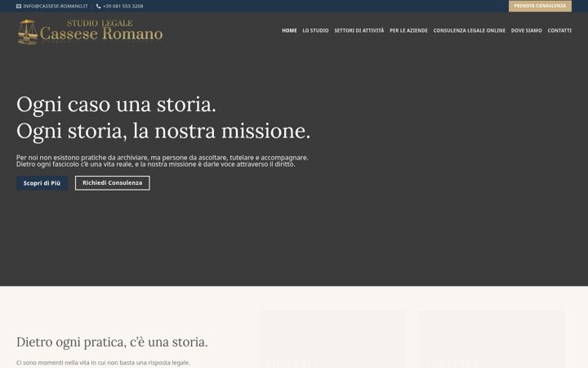Screen dimensions: 588x368
Task: Click 'Ogni storia, la nostra missione.' headline
Action: coord(163,131)
